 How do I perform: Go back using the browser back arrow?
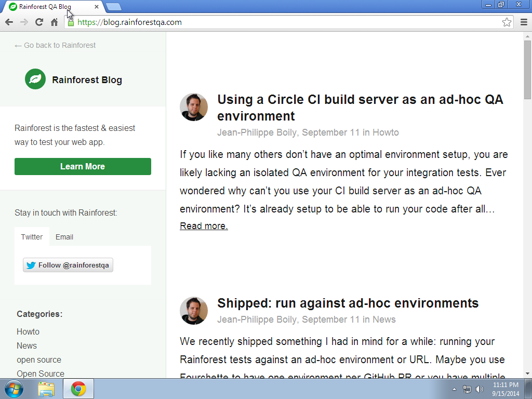[x=9, y=22]
